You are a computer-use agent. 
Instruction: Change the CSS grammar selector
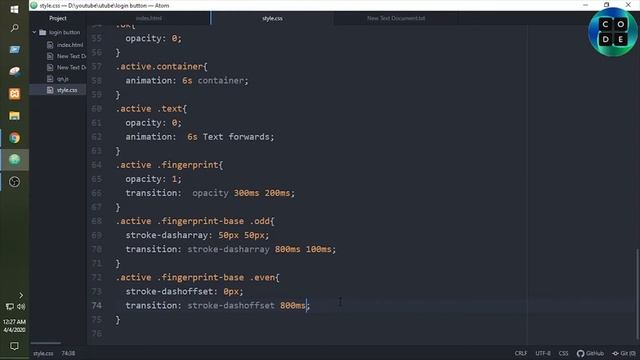coord(563,353)
